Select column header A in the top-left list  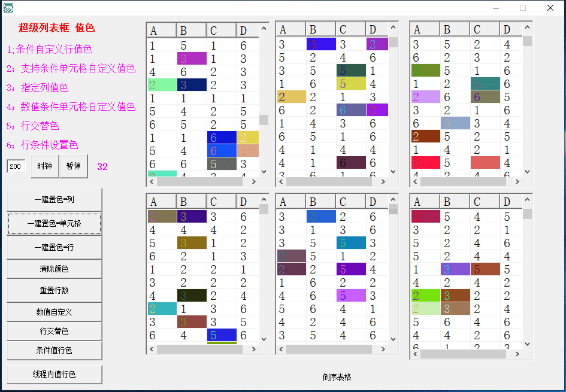pyautogui.click(x=160, y=29)
